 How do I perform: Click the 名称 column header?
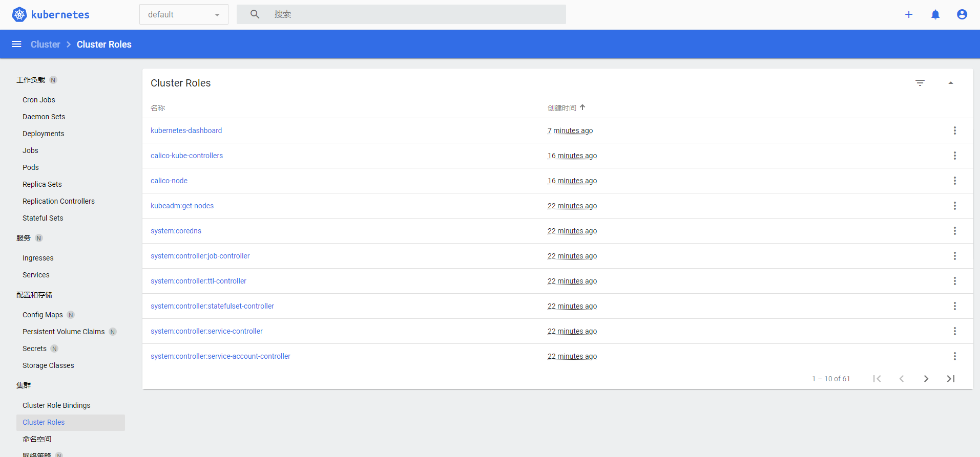pos(158,108)
